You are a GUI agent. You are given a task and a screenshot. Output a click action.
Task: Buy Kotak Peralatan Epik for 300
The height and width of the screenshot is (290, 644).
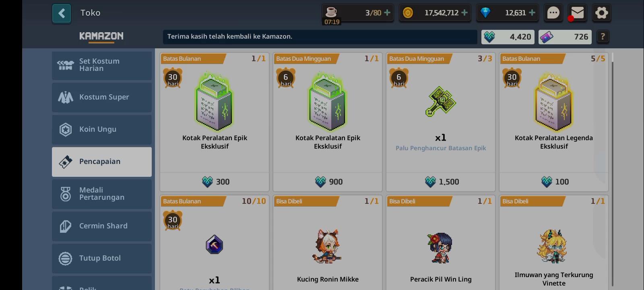[215, 182]
